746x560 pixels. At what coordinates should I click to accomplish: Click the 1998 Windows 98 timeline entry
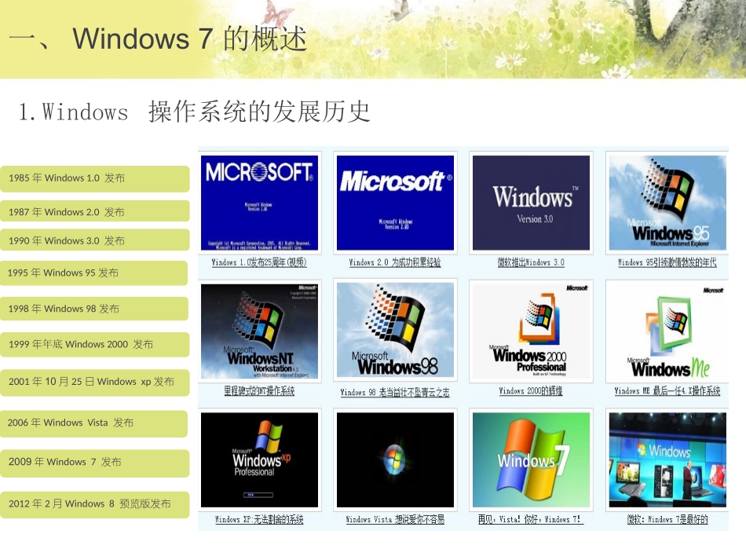tap(94, 309)
